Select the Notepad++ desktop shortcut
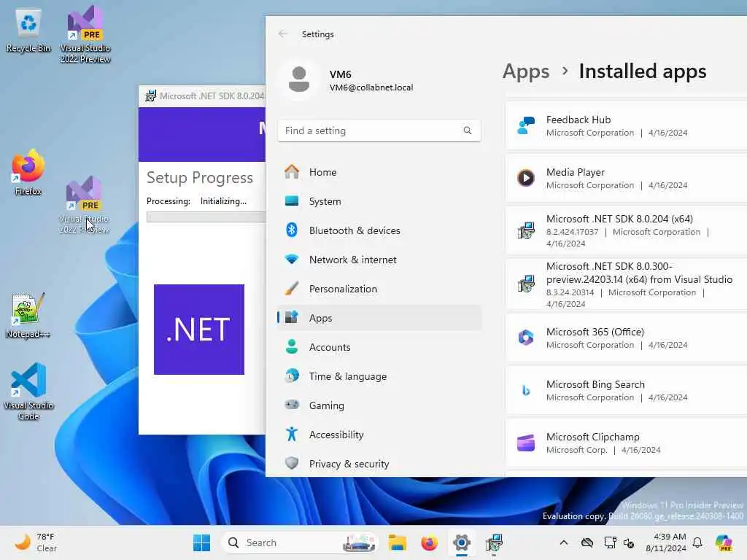The height and width of the screenshot is (560, 747). pyautogui.click(x=28, y=316)
